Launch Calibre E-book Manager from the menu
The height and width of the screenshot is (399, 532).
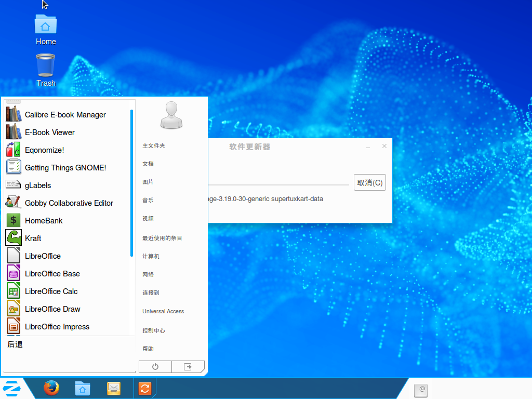tap(65, 115)
